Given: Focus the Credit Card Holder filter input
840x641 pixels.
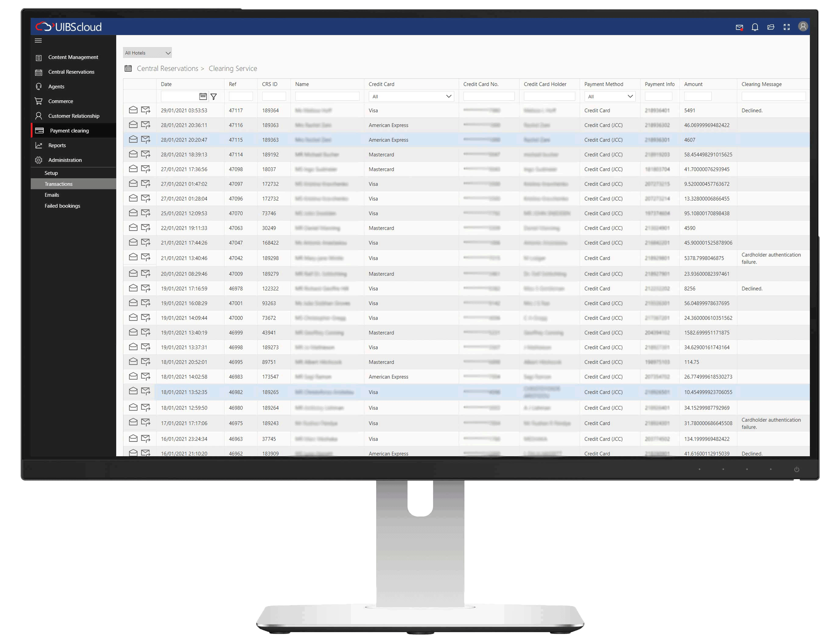Looking at the screenshot, I should 549,96.
